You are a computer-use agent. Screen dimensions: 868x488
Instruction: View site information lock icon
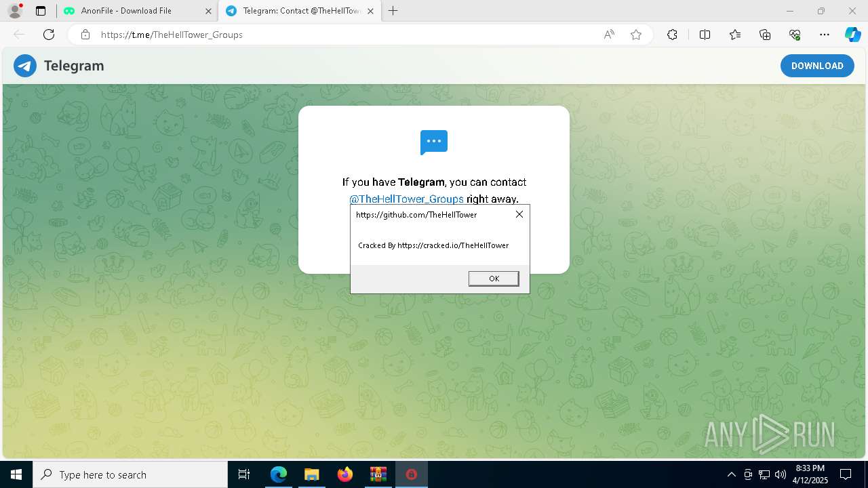click(x=85, y=35)
